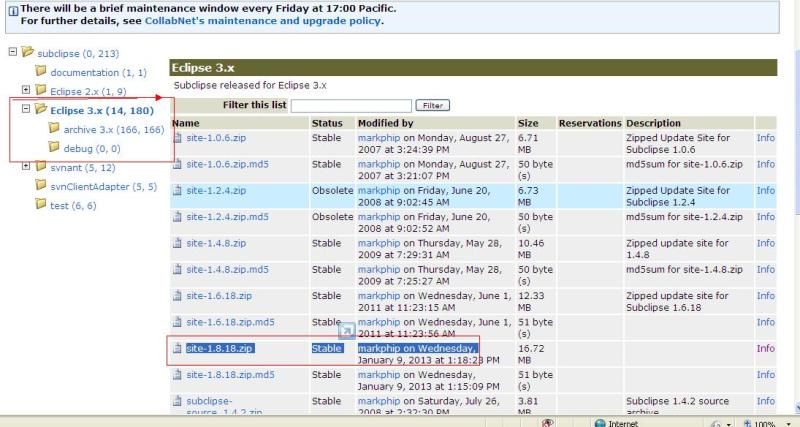
Task: Click the archive 3.x folder icon
Action: [54, 128]
